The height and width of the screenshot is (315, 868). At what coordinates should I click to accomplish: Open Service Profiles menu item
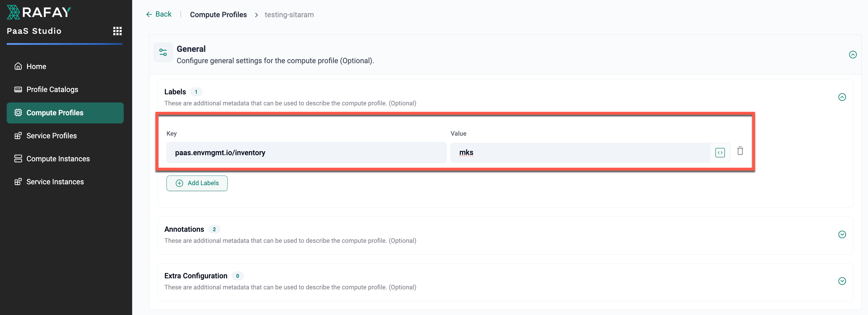[x=65, y=135]
